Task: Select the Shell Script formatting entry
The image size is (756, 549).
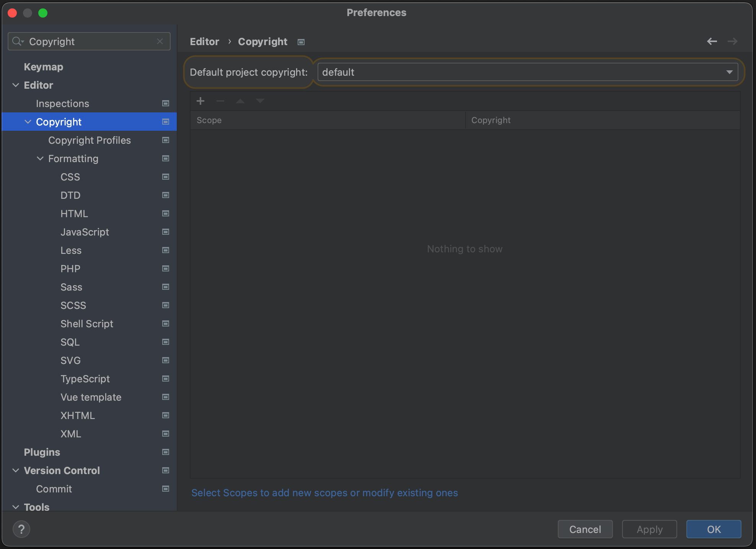Action: click(x=87, y=324)
